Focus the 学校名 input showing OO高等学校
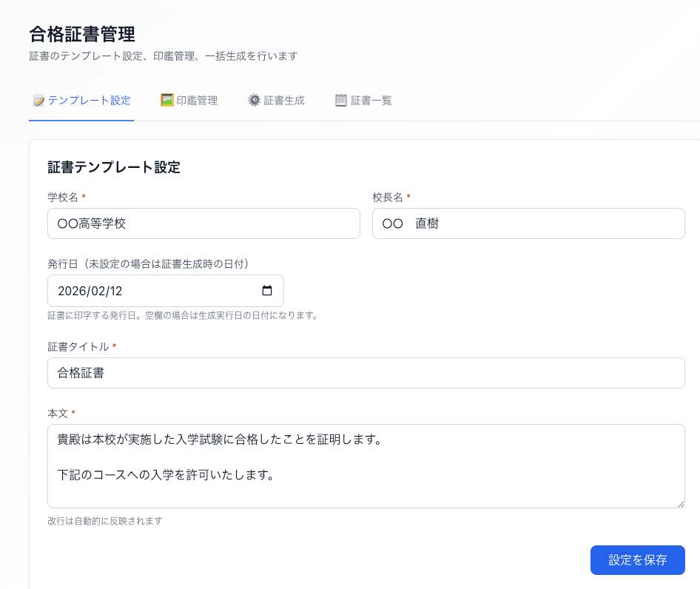The image size is (700, 589). [x=203, y=223]
